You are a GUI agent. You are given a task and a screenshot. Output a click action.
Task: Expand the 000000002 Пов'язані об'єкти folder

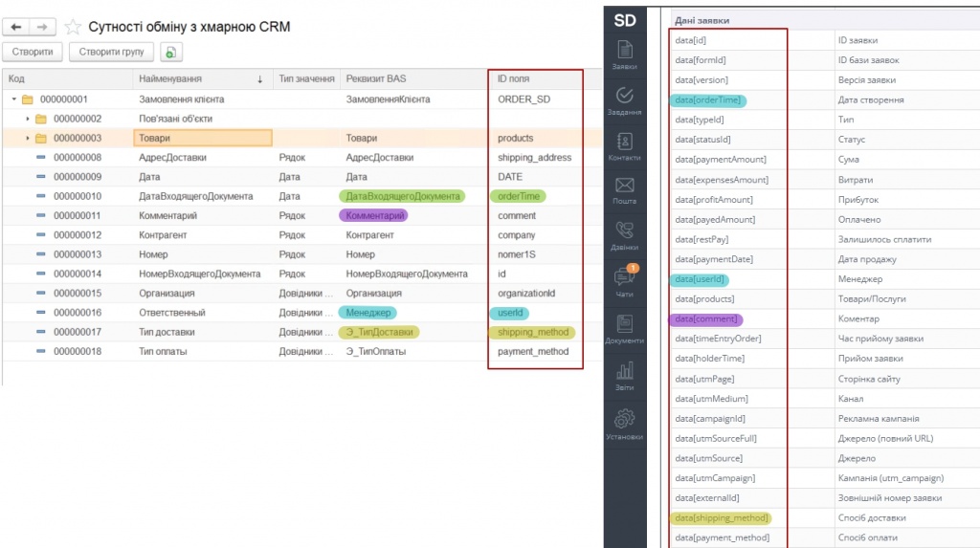pyautogui.click(x=28, y=119)
